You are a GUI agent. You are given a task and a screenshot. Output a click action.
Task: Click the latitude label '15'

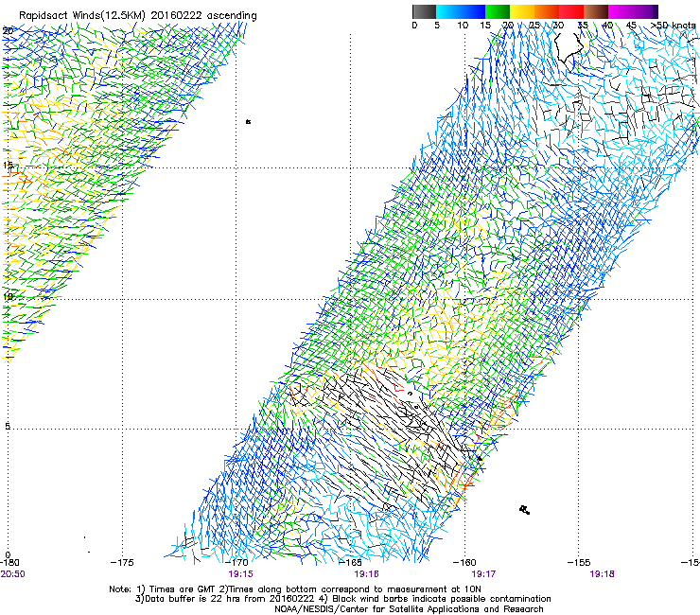pyautogui.click(x=8, y=166)
